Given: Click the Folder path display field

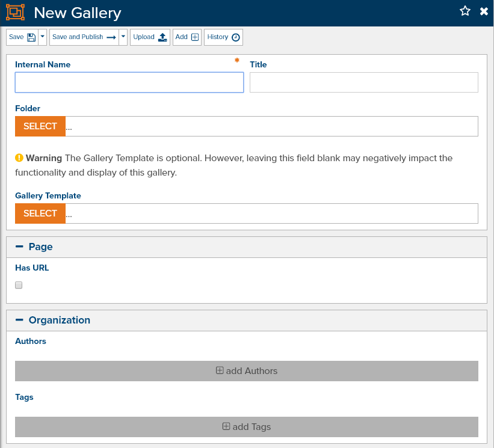Looking at the screenshot, I should tap(271, 126).
